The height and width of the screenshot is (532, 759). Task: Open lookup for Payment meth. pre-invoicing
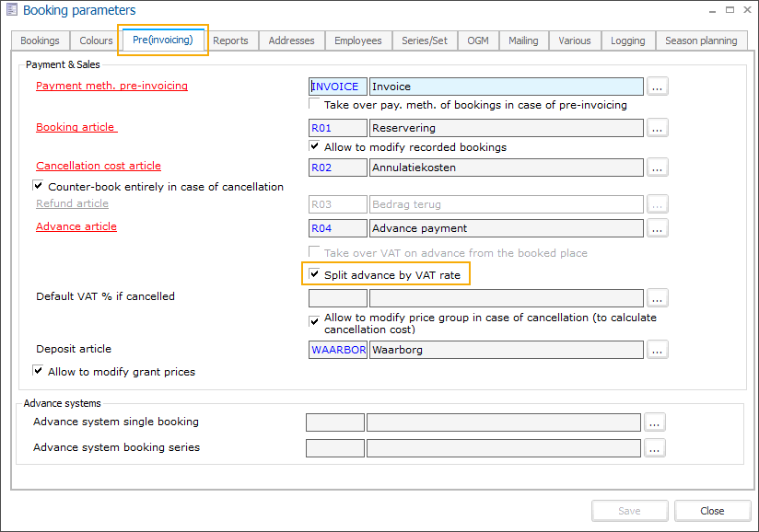657,87
